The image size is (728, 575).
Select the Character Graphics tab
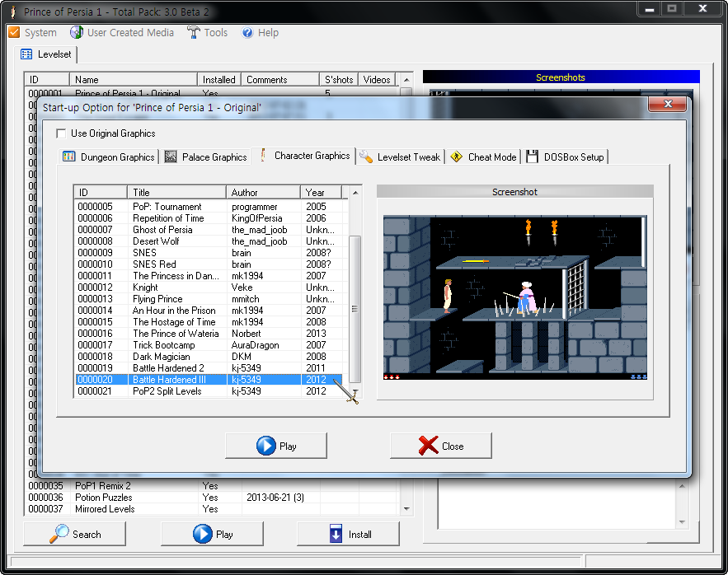coord(303,156)
